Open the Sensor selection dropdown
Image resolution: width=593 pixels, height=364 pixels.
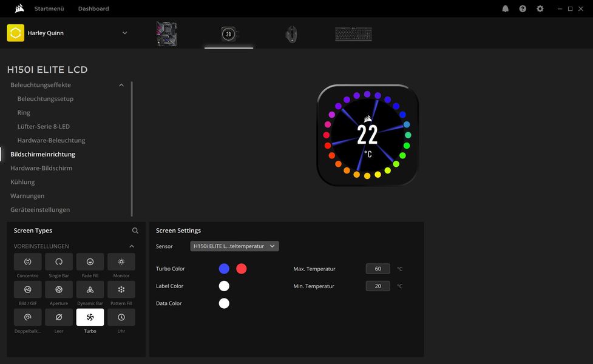[234, 246]
